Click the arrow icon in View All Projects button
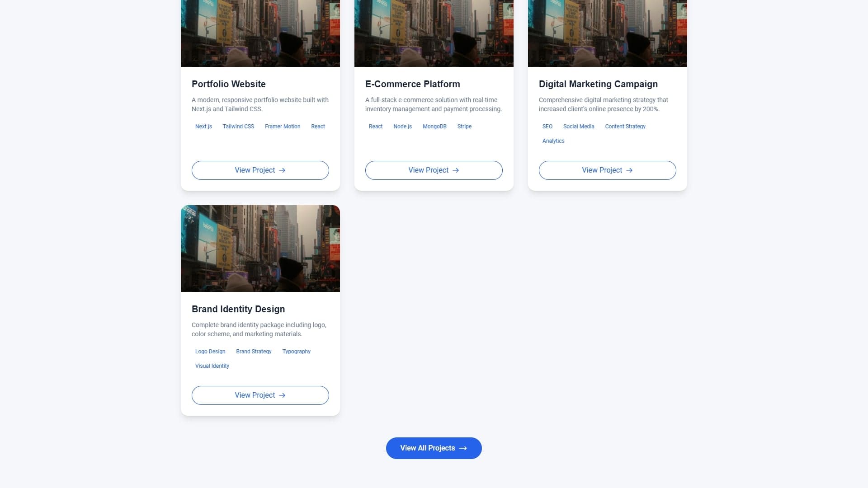This screenshot has height=488, width=868. (x=463, y=448)
